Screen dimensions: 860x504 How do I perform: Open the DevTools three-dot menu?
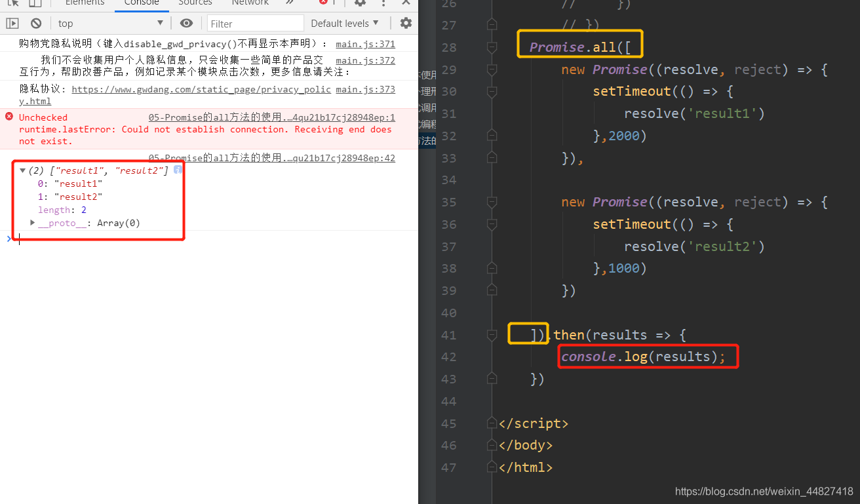tap(382, 3)
